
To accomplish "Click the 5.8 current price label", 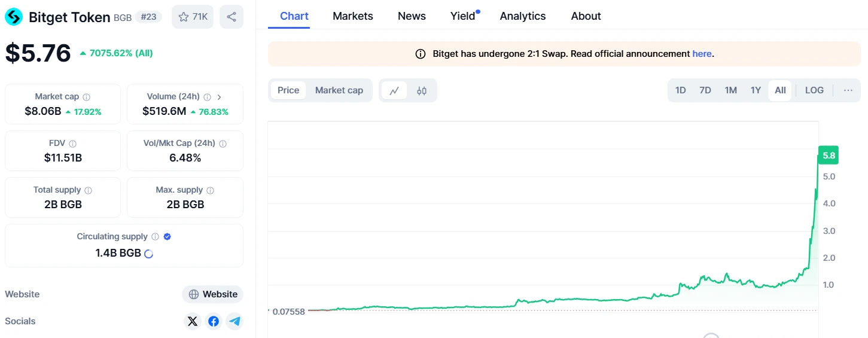I will click(829, 156).
